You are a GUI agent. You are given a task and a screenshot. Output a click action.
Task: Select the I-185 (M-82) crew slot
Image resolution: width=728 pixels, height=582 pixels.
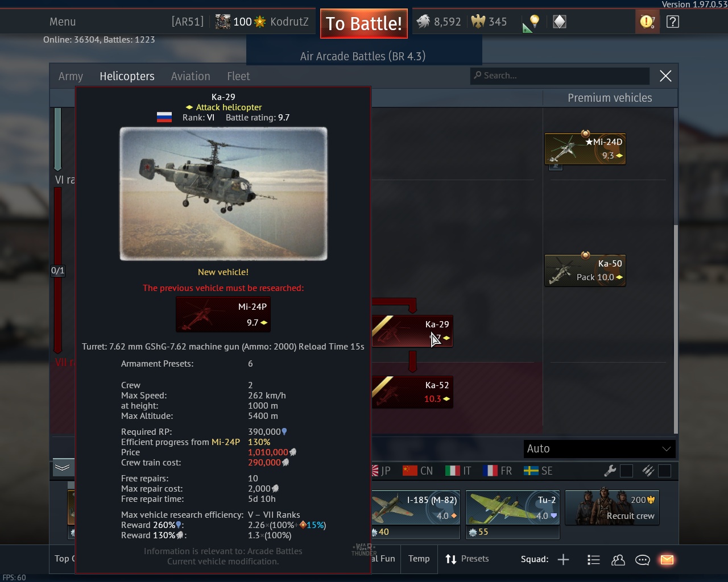(x=415, y=507)
